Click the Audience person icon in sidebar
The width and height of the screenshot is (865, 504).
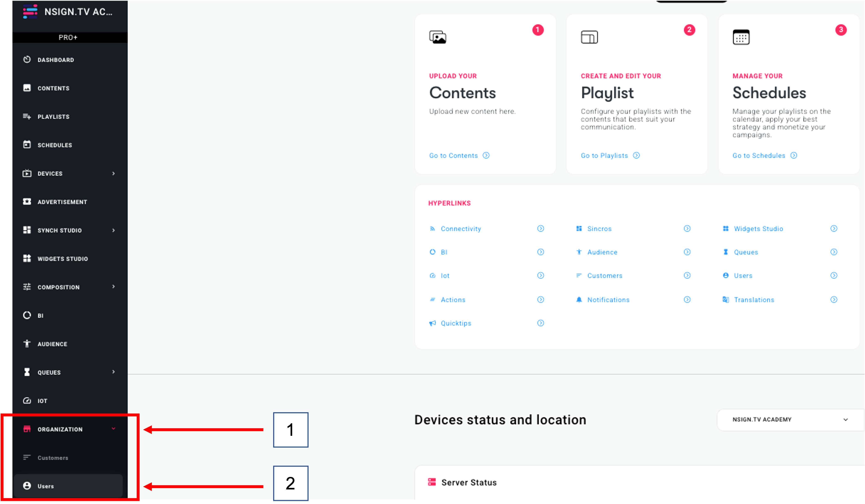click(27, 344)
